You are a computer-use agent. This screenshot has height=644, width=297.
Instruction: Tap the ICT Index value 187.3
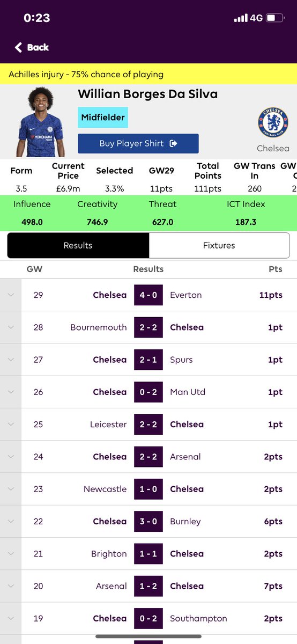pyautogui.click(x=246, y=222)
